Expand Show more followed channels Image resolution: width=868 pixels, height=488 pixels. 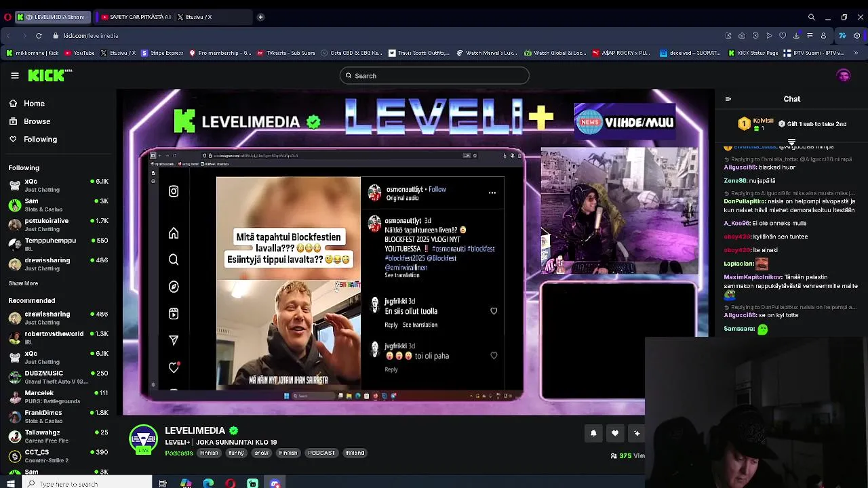[23, 283]
